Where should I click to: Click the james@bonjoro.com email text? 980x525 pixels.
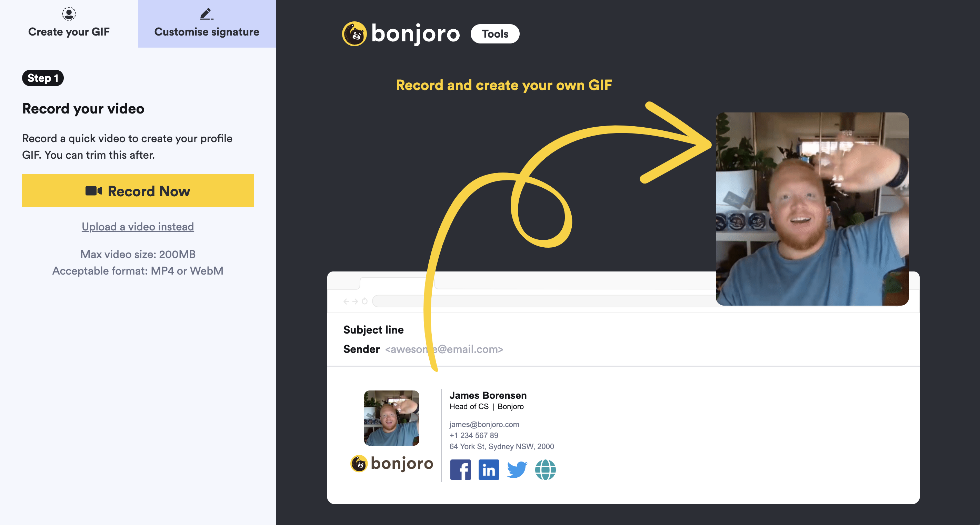(x=484, y=424)
